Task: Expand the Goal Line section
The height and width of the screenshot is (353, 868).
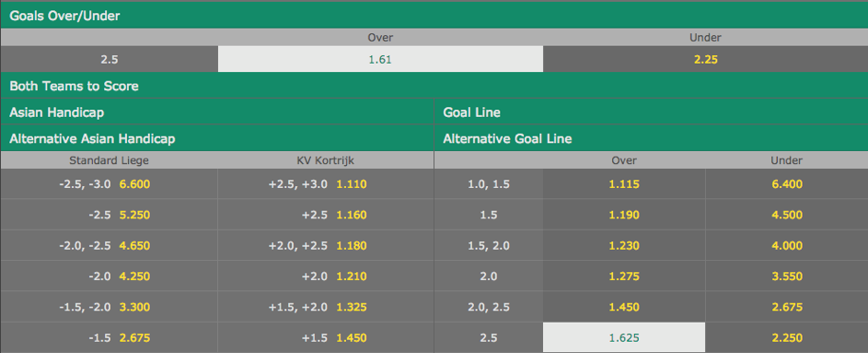Action: tap(651, 112)
